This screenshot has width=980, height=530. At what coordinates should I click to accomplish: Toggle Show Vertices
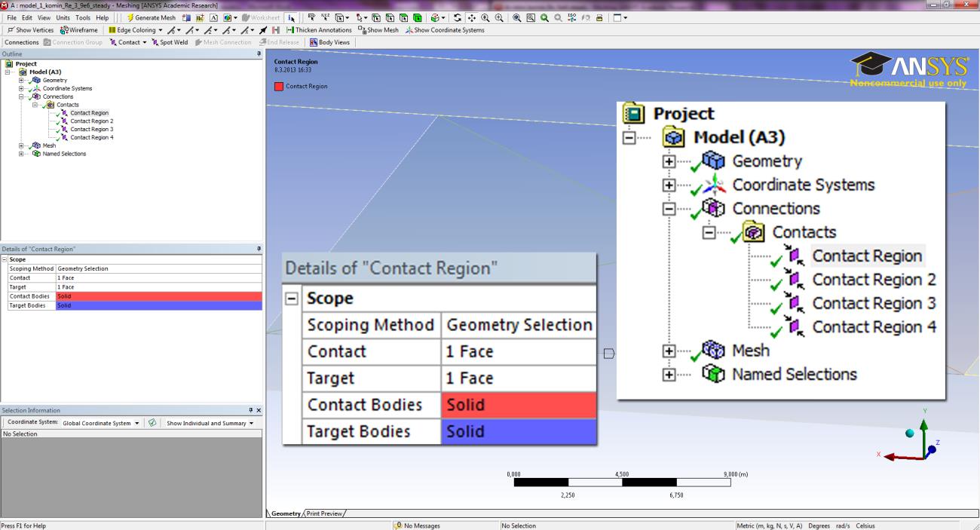[30, 30]
